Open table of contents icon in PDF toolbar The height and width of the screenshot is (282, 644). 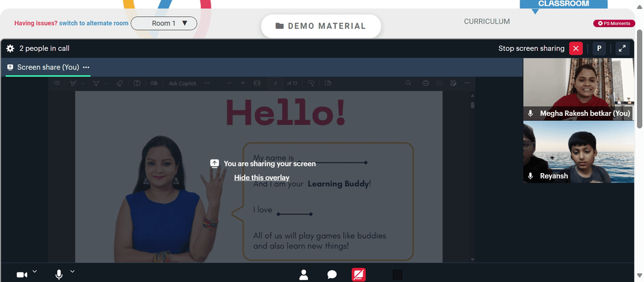click(57, 83)
